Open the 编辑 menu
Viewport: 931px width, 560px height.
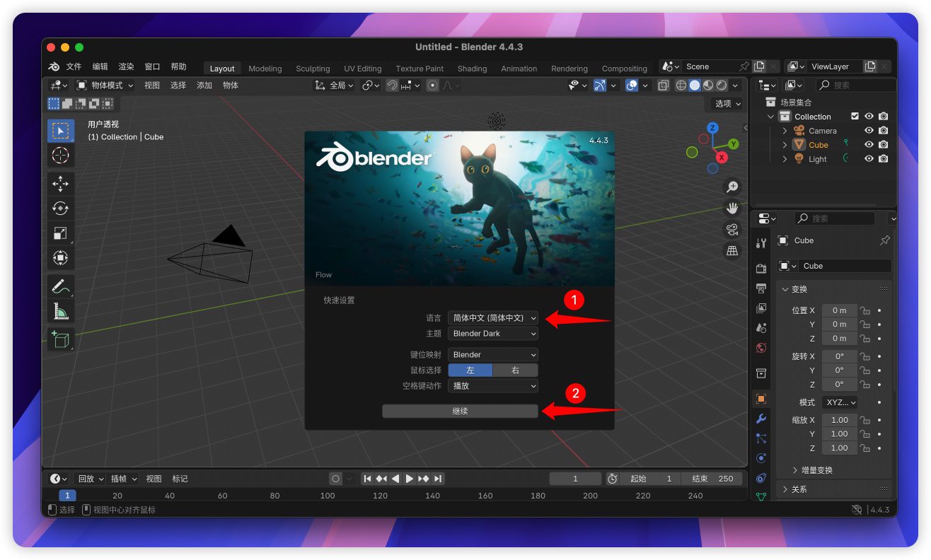100,66
